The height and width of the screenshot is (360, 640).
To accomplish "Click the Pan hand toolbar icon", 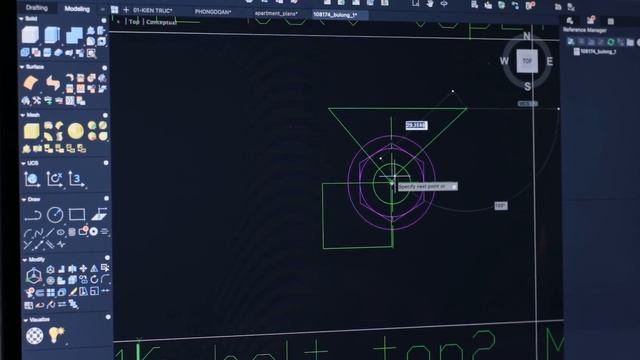I will click(430, 4).
